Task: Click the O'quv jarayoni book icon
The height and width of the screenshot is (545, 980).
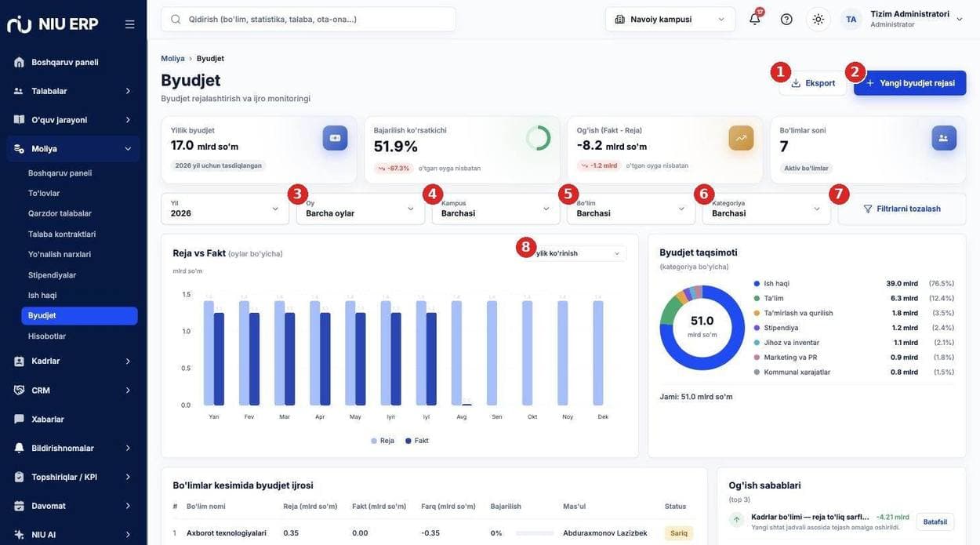Action: (20, 119)
